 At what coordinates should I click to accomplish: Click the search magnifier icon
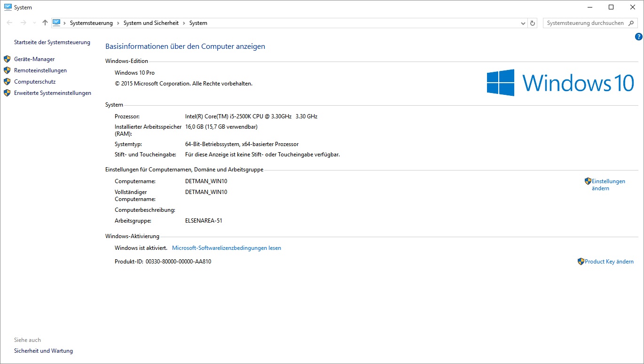pos(632,23)
